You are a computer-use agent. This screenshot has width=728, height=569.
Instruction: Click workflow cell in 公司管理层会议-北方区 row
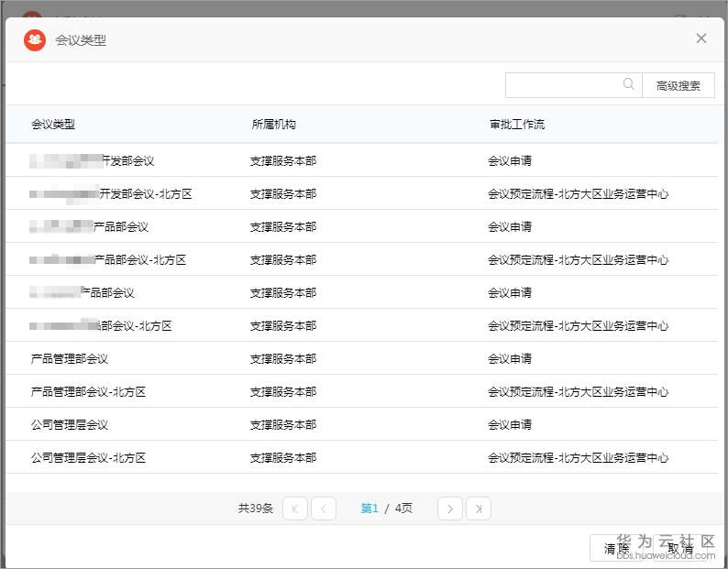tap(578, 457)
